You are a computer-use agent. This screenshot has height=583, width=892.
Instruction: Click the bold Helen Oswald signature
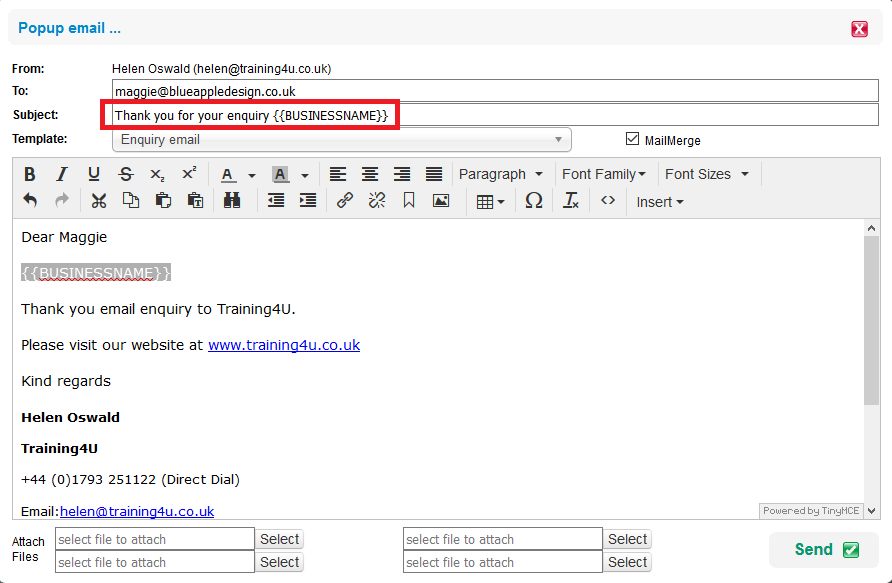71,417
